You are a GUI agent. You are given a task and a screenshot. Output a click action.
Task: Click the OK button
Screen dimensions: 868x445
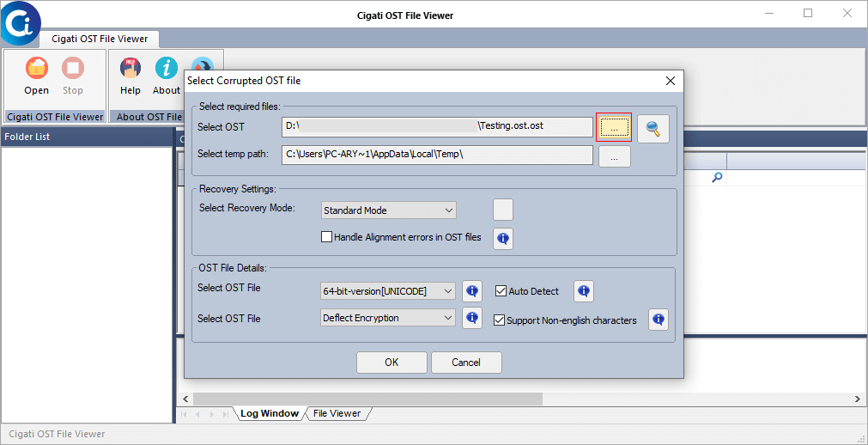pyautogui.click(x=392, y=363)
